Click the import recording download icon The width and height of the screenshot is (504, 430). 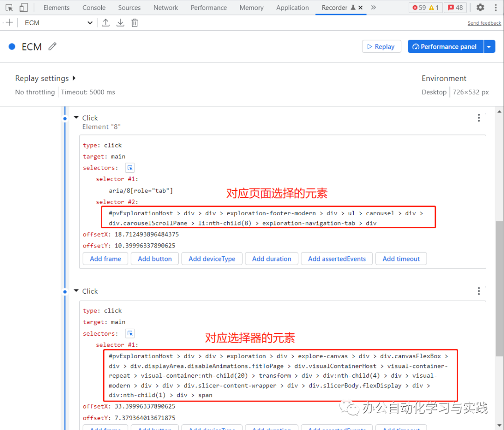120,22
